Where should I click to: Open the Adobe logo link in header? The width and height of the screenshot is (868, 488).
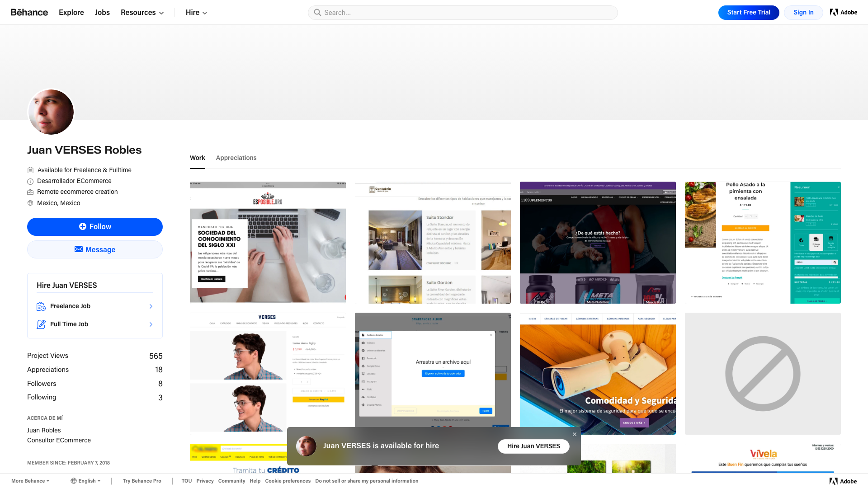pos(844,12)
